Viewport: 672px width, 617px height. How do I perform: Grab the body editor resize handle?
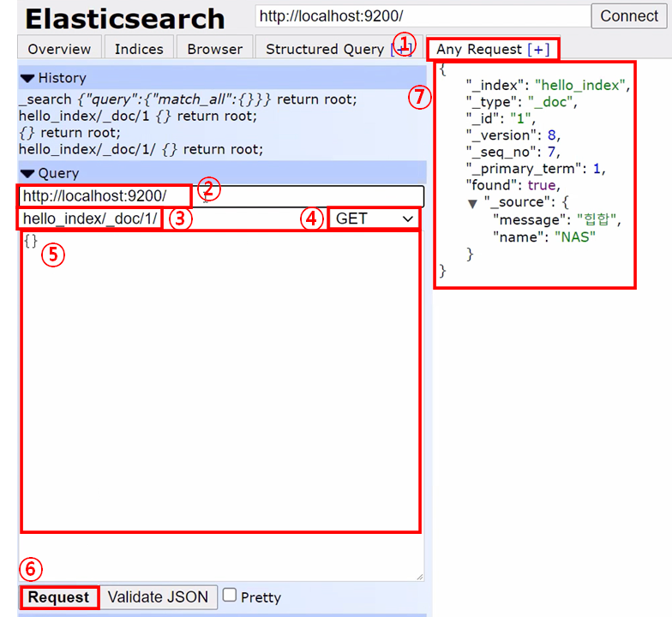(420, 577)
